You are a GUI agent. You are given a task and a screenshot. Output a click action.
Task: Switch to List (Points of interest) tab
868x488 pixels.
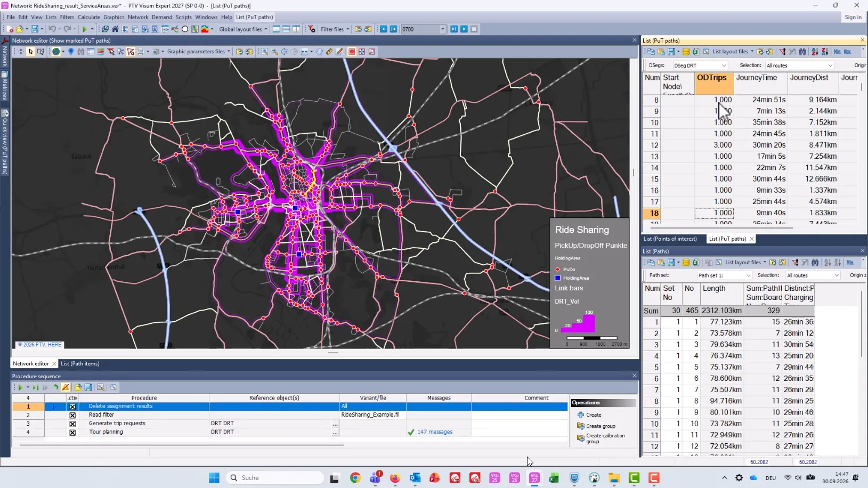click(670, 239)
